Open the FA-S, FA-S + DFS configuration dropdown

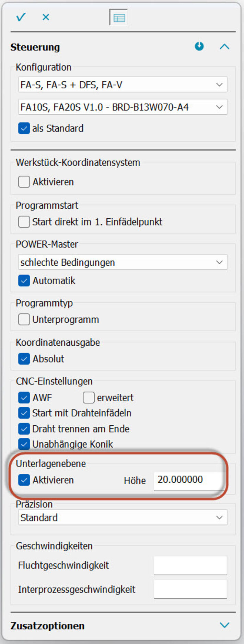pos(123,85)
